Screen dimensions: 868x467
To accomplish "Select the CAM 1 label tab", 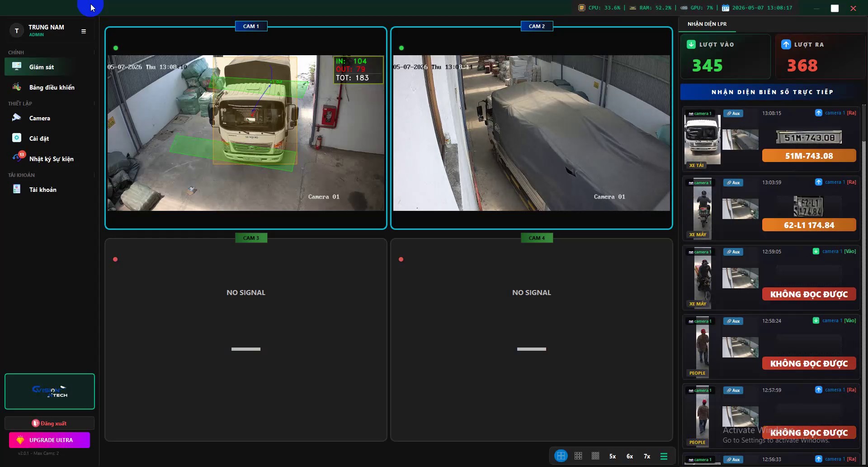I will click(x=251, y=26).
